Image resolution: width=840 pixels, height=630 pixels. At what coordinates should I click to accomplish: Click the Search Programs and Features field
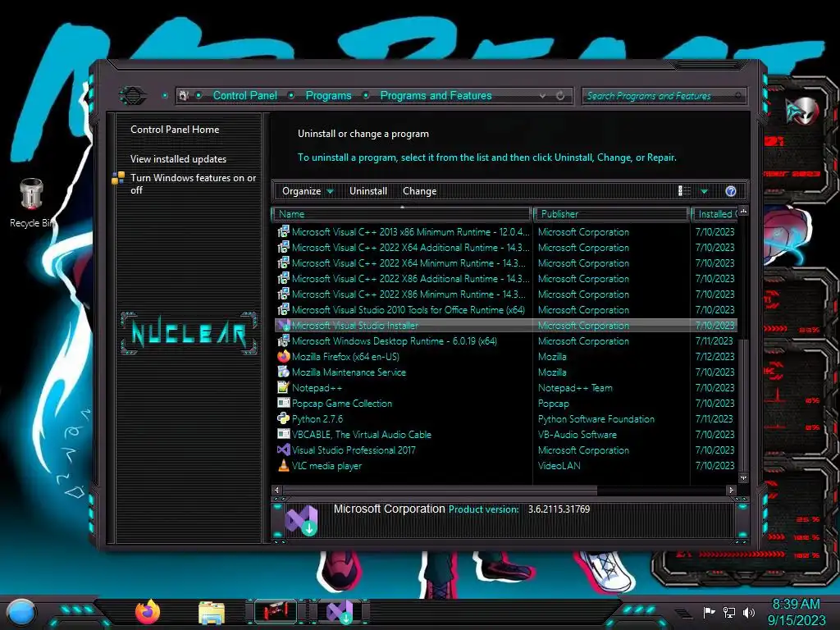point(664,96)
